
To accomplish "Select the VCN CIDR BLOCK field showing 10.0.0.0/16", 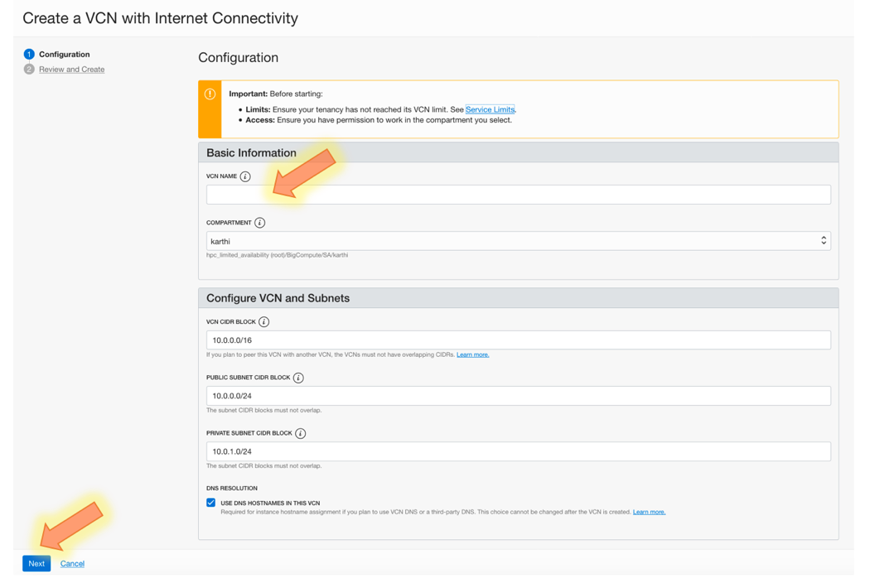I will [518, 340].
